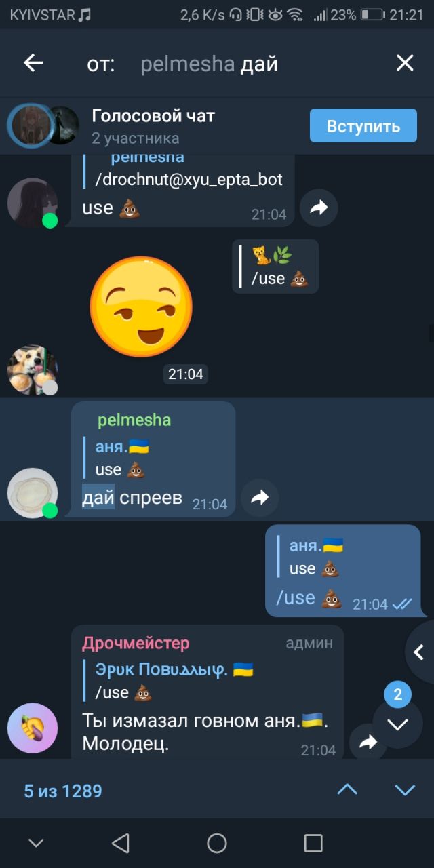The width and height of the screenshot is (434, 868).
Task: Jump to previous search result arrow
Action: click(347, 790)
